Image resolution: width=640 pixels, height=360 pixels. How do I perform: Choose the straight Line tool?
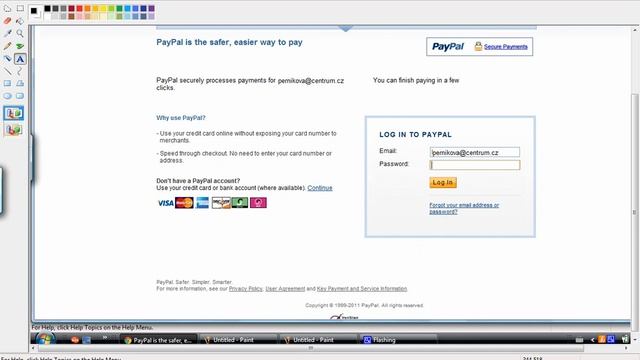[7, 71]
